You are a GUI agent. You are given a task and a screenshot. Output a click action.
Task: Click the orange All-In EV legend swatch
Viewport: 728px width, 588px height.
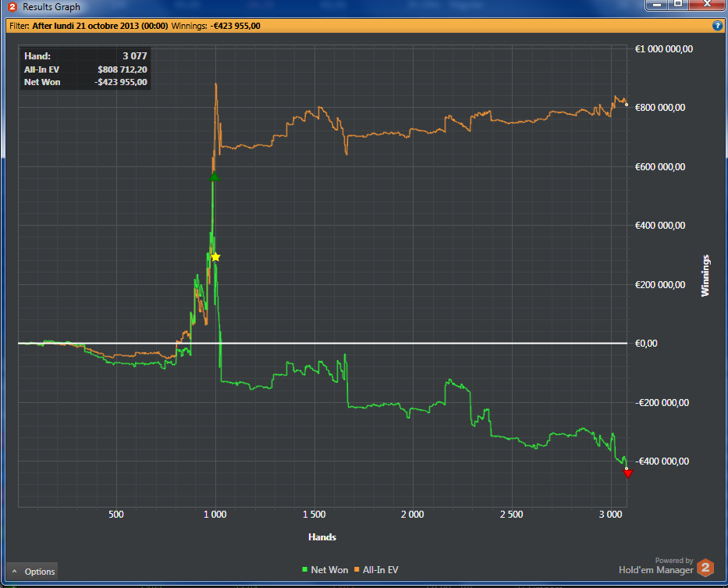click(x=357, y=569)
